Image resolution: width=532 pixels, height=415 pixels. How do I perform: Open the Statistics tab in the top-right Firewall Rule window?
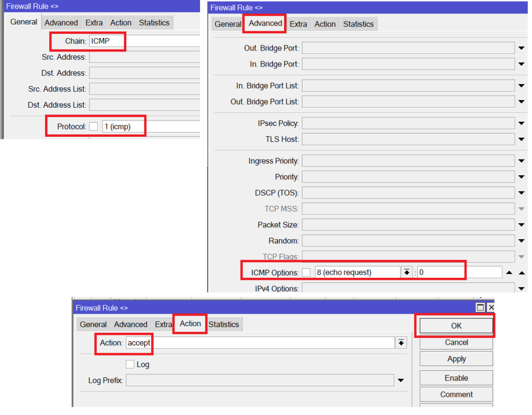[x=358, y=24]
